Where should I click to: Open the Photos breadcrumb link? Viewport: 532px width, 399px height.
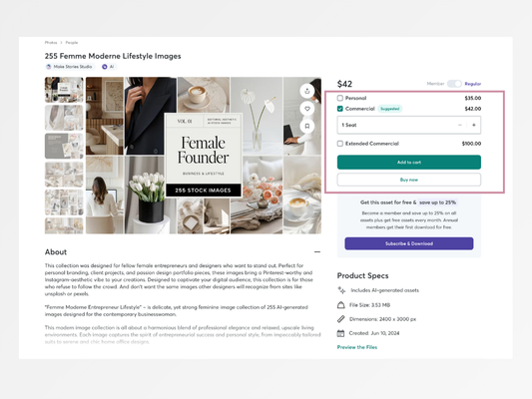[51, 42]
